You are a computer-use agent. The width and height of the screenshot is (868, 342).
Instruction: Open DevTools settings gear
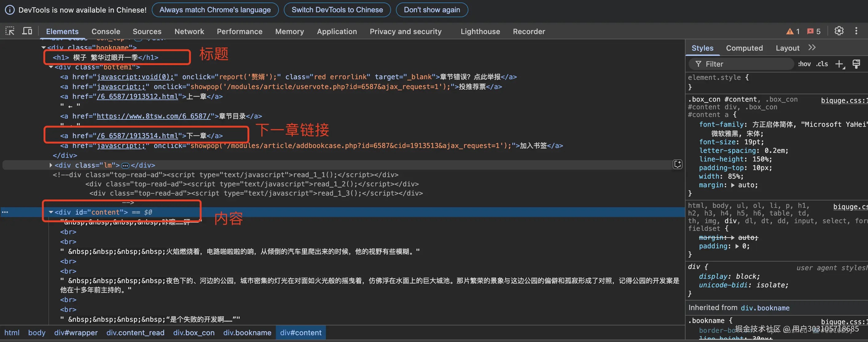[839, 31]
